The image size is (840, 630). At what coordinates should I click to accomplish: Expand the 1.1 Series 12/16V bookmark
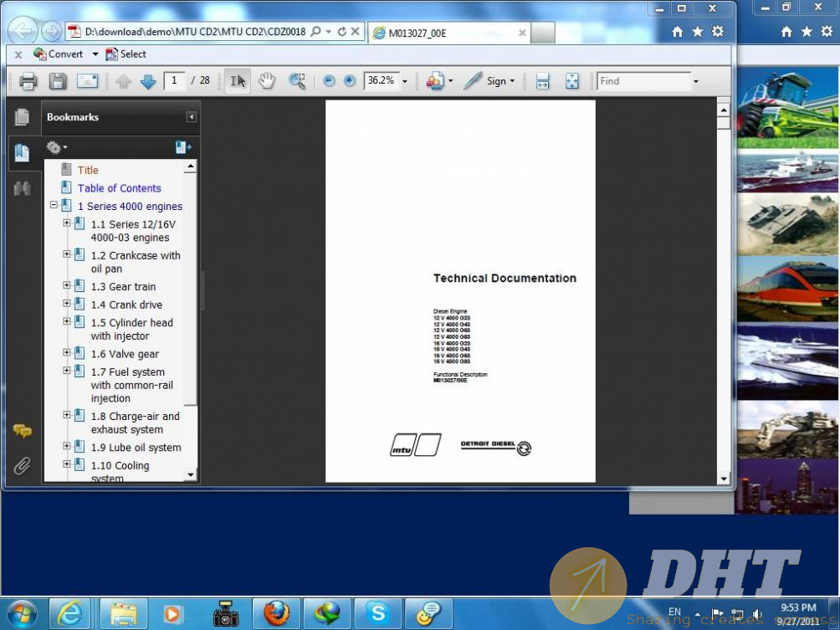click(x=66, y=223)
